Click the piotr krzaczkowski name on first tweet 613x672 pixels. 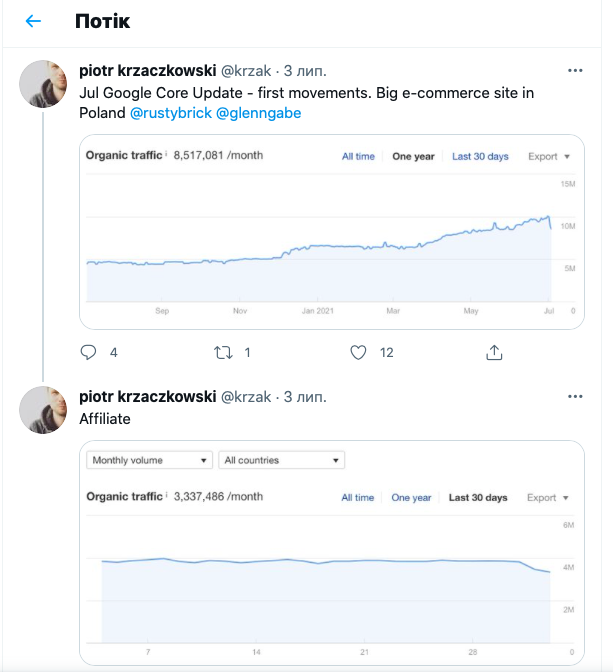coord(147,72)
